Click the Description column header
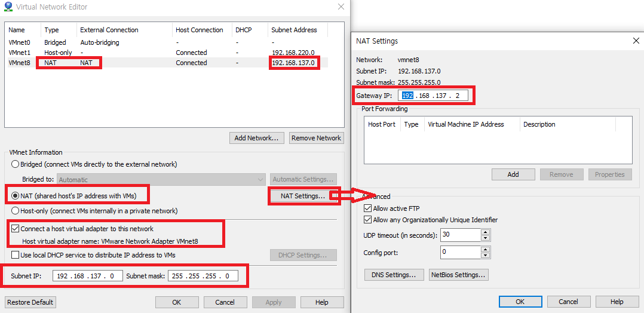Viewport: 644px width, 313px height. point(568,124)
